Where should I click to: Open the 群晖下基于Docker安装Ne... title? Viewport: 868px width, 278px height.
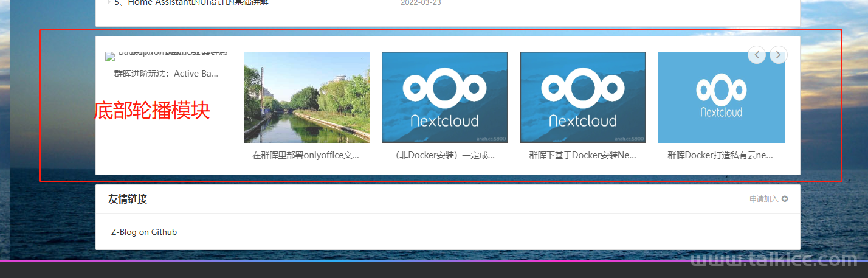tap(583, 155)
